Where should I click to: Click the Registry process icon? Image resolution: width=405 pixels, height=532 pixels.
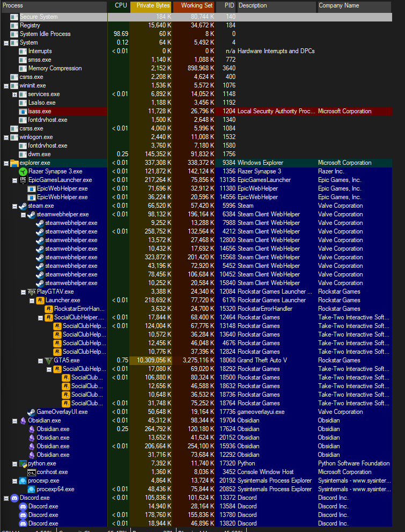coord(14,26)
